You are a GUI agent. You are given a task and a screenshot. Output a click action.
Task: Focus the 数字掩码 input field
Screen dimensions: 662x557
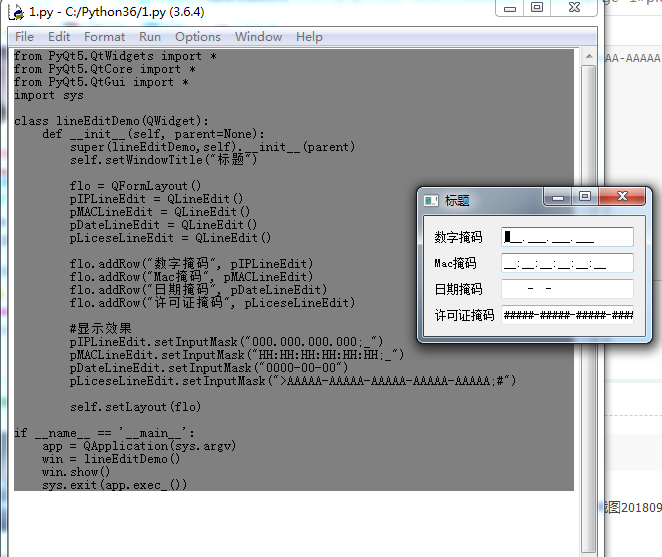[x=567, y=237]
